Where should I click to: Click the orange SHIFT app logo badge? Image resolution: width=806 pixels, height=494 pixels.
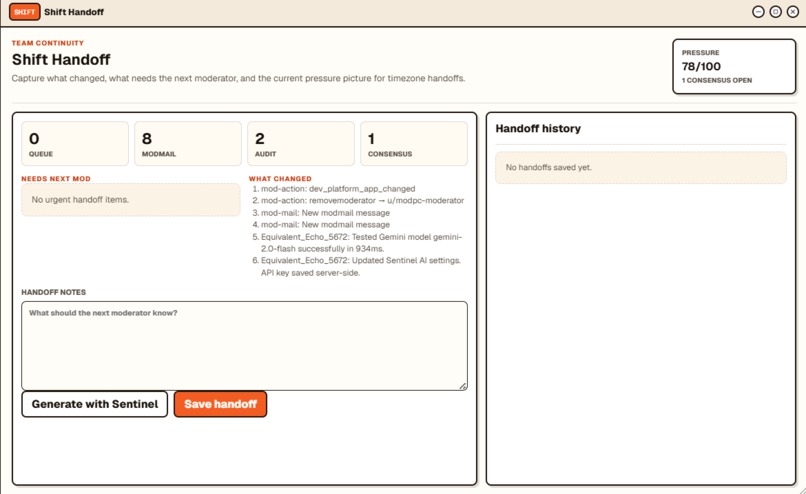tap(24, 12)
